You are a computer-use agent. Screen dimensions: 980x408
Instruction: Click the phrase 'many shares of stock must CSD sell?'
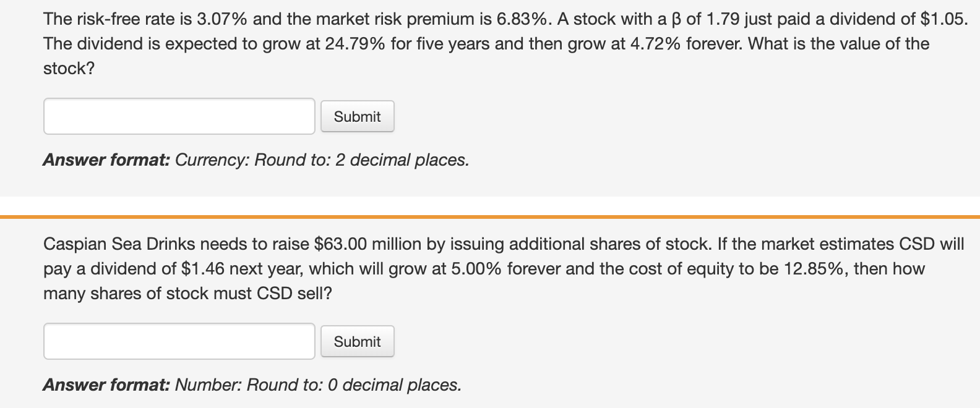(x=187, y=294)
